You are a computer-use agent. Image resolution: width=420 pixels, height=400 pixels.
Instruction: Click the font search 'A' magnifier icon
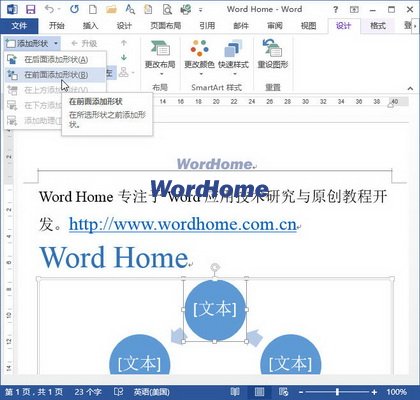tap(130, 9)
